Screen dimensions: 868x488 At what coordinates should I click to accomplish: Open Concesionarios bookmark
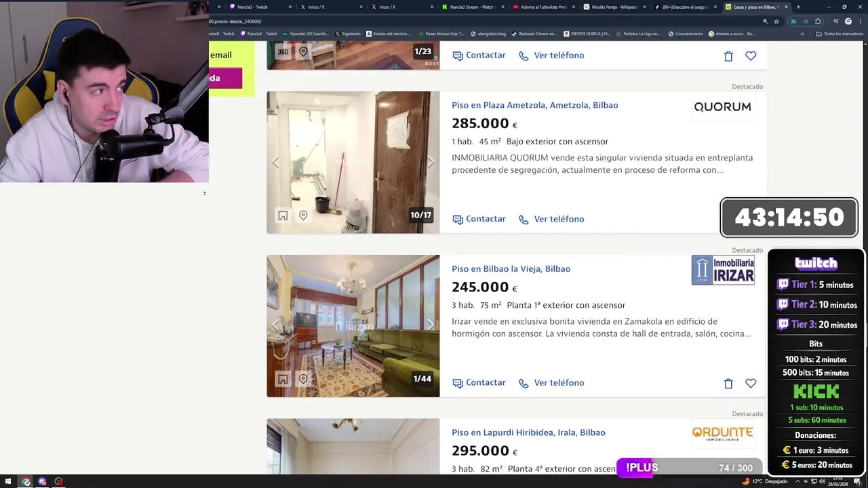tap(686, 34)
